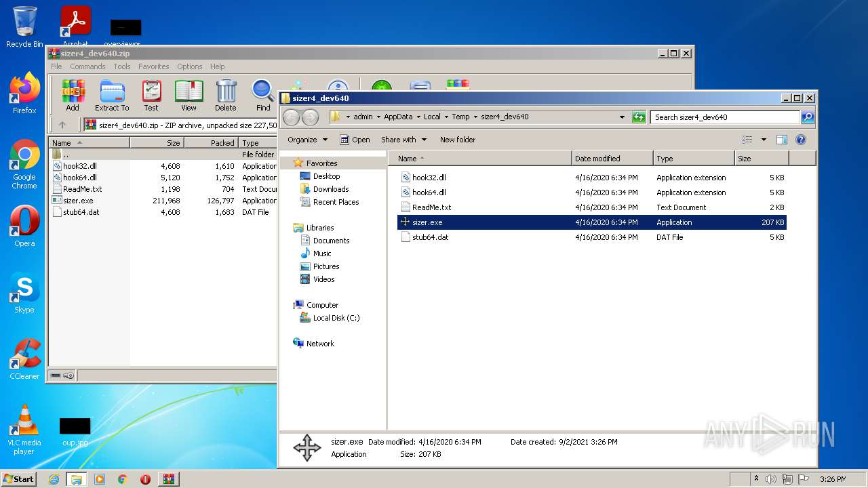Expand the dropdown arrow after admin breadcrumb

pos(378,117)
